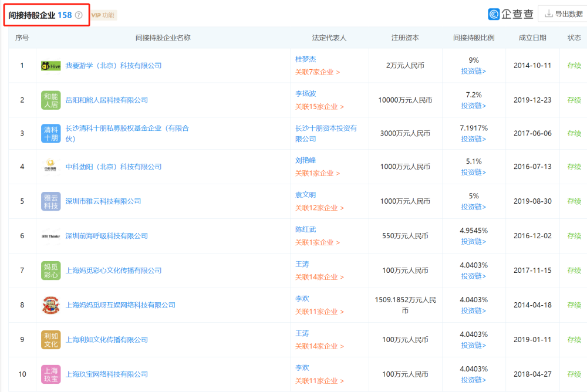Image resolution: width=587 pixels, height=392 pixels.
Task: Open 长沙十朋资本投资有限公司 representative link
Action: point(326,133)
